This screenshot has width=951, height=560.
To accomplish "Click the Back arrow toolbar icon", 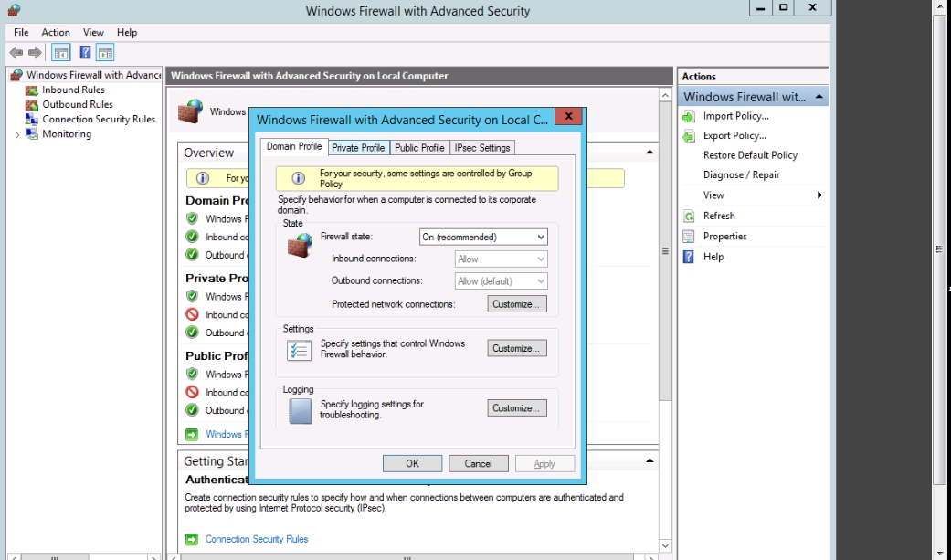I will pyautogui.click(x=16, y=53).
